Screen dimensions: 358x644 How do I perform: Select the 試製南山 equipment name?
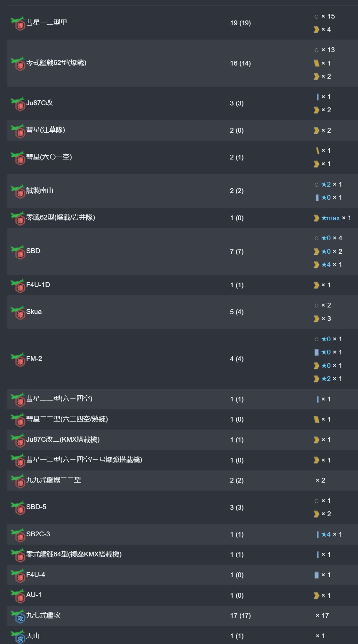(40, 190)
